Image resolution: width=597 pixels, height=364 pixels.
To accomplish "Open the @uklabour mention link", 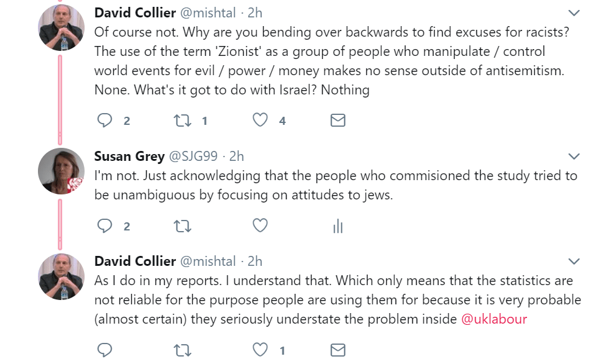I will click(494, 319).
